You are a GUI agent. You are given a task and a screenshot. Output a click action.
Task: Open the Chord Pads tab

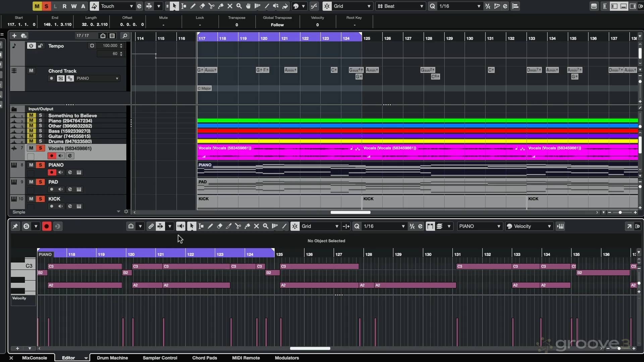[204, 358]
